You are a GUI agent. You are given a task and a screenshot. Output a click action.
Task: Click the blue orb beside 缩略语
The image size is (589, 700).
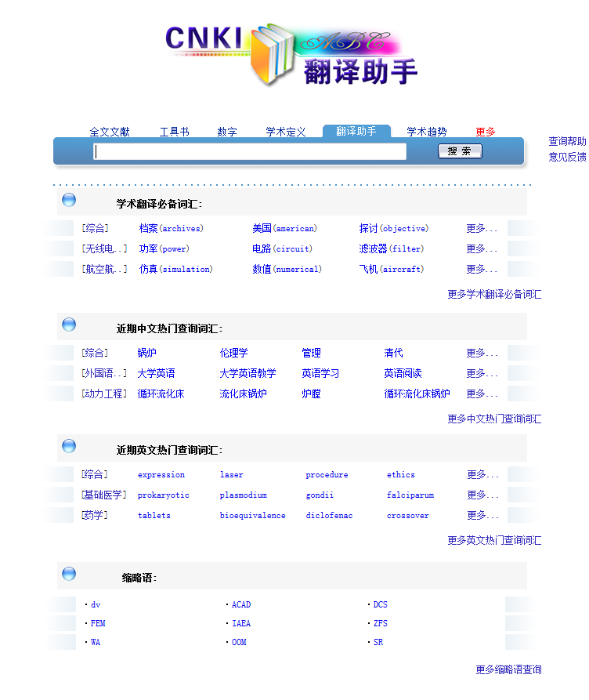point(69,574)
